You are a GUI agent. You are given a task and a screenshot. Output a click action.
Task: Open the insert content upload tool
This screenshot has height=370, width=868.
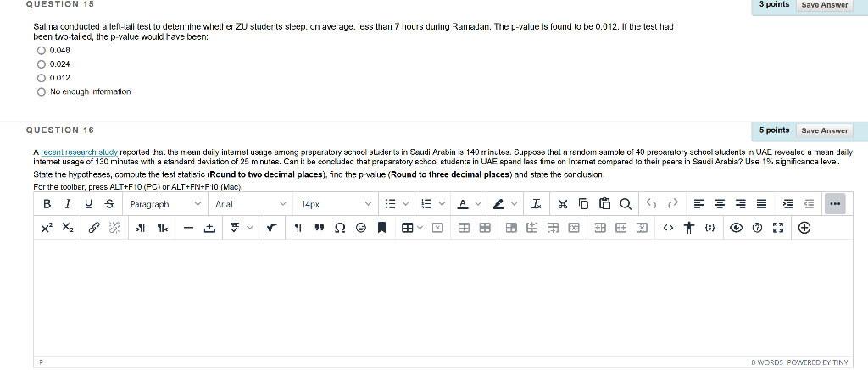pyautogui.click(x=210, y=227)
